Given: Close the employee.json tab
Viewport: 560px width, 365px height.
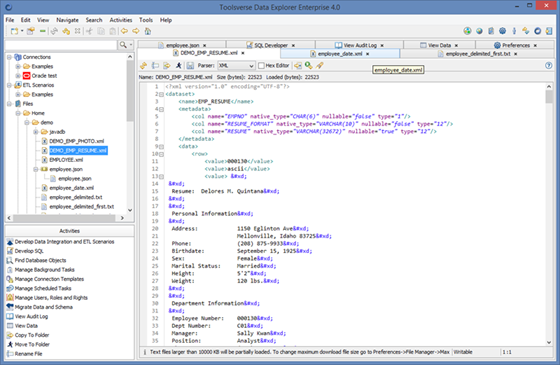Looking at the screenshot, I should (205, 46).
